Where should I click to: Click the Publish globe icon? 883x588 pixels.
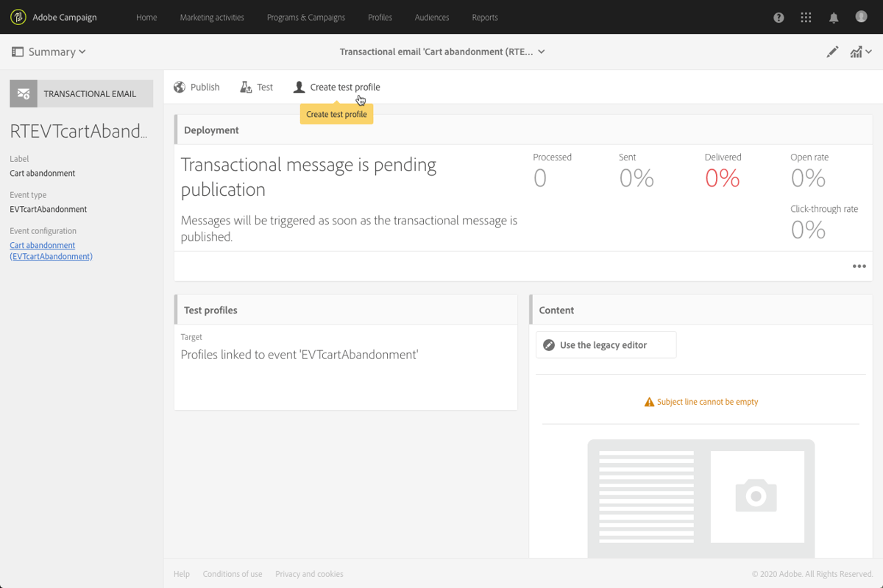tap(179, 86)
